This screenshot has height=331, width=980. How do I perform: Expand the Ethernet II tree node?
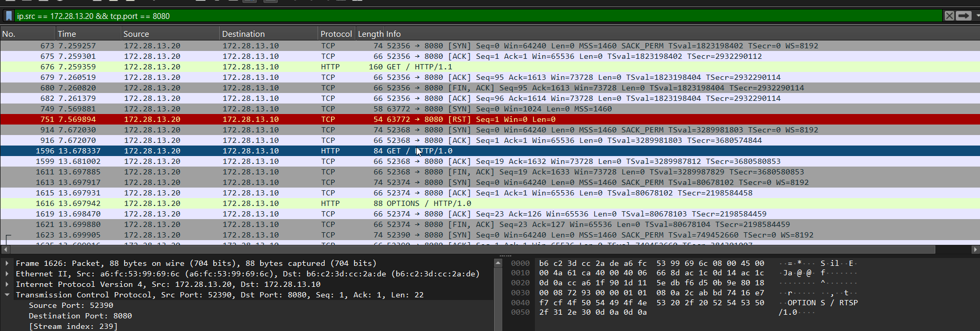7,274
